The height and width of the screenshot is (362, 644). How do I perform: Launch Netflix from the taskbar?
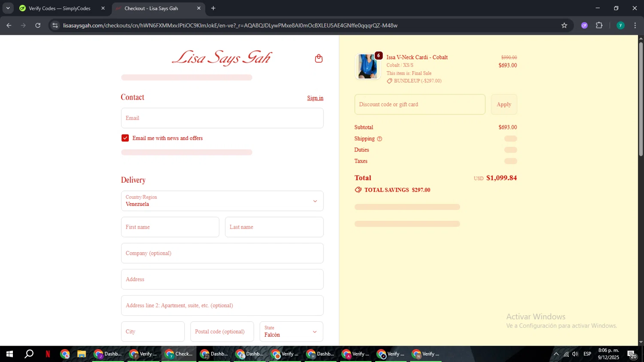[48, 354]
